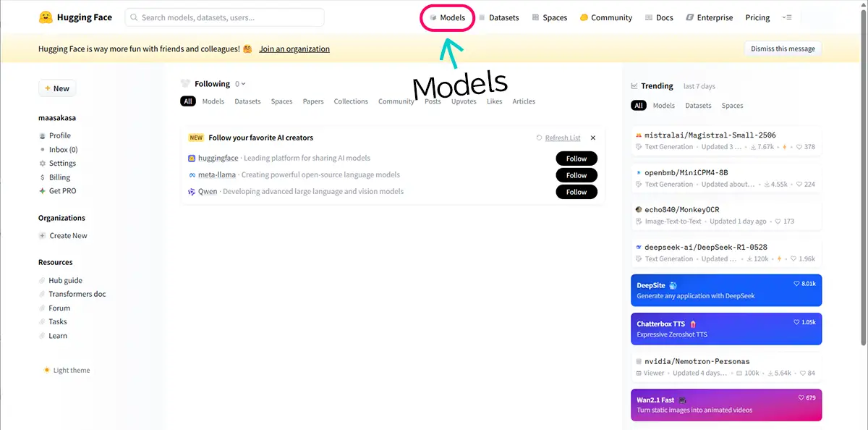
Task: Select the Papers feed tab
Action: (x=313, y=101)
